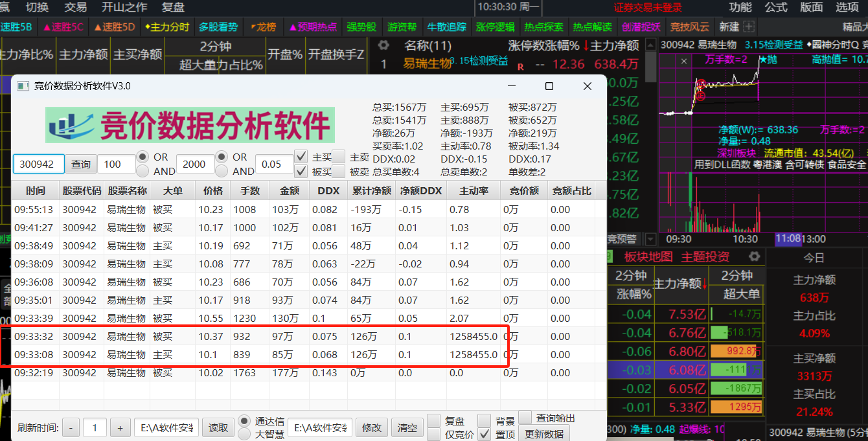The image size is (868, 441).
Task: Maximize the 竞价数据分析软件 window
Action: (x=549, y=86)
